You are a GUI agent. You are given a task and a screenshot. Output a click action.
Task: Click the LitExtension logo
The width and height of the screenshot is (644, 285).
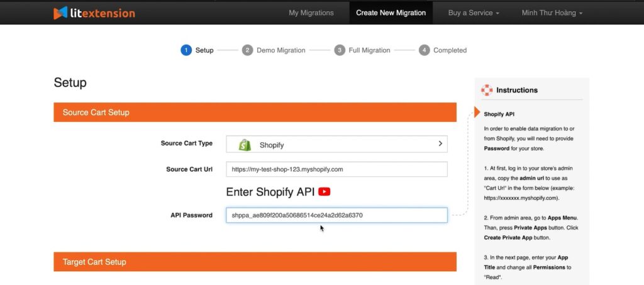point(94,13)
